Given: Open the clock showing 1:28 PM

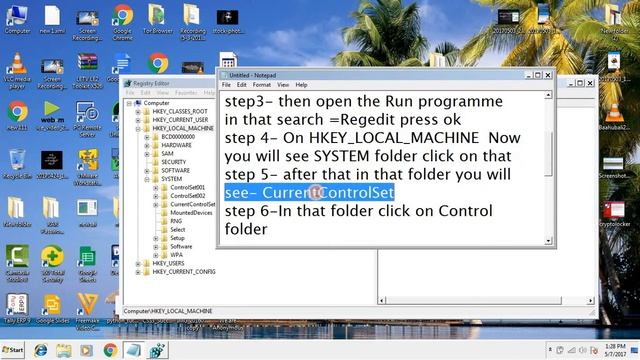Looking at the screenshot, I should 615,350.
